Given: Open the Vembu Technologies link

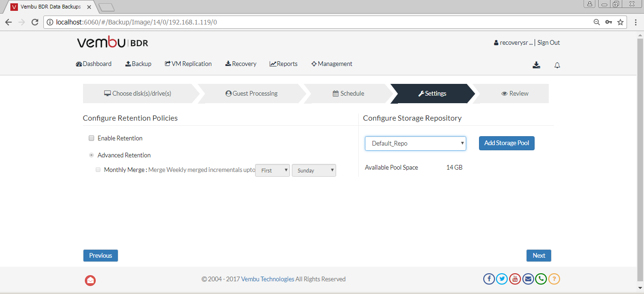Looking at the screenshot, I should coord(268,279).
